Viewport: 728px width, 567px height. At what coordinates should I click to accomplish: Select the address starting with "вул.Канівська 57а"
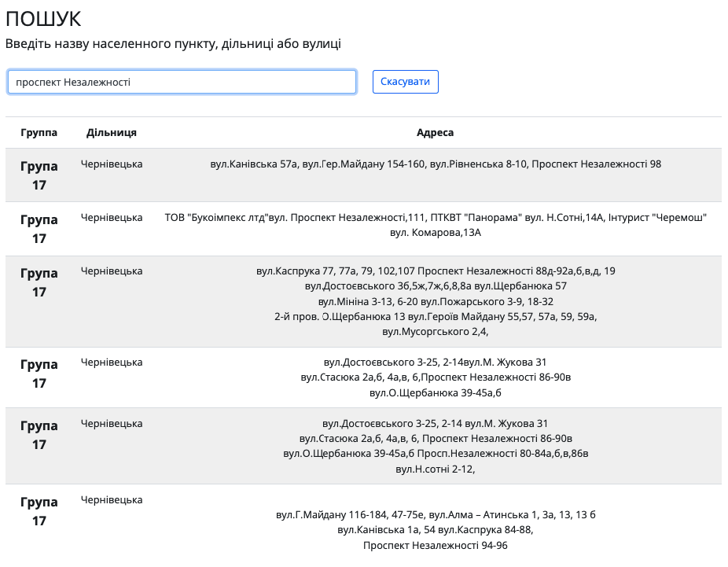(436, 164)
